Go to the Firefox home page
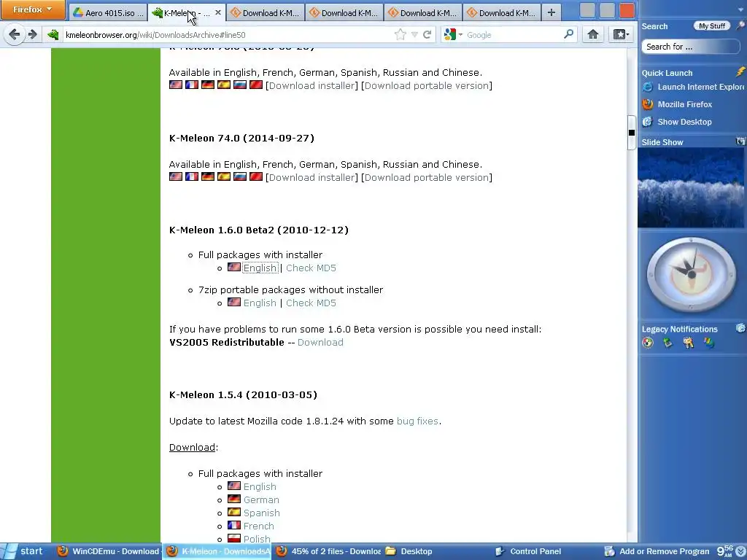 pyautogui.click(x=593, y=34)
